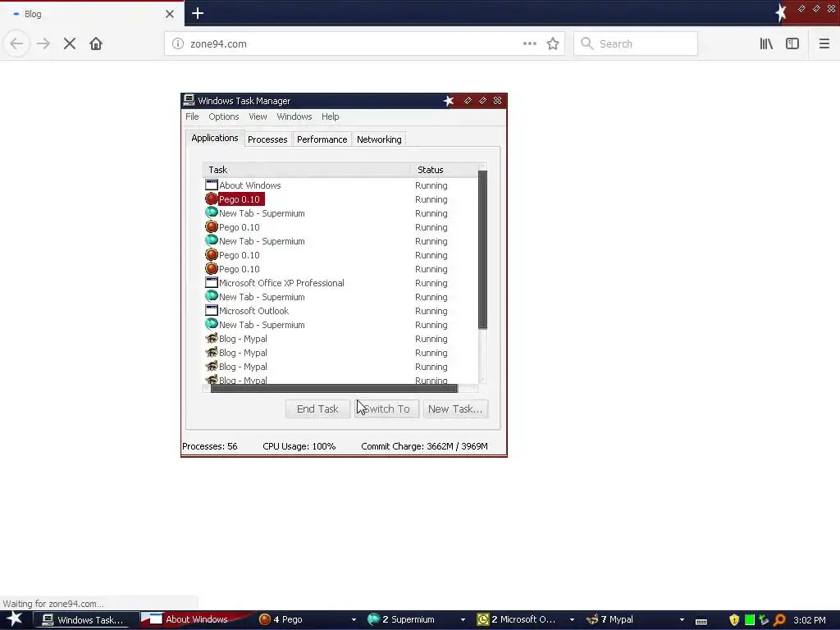Image resolution: width=840 pixels, height=630 pixels.
Task: Toggle browser sidebar view icon
Action: click(792, 44)
